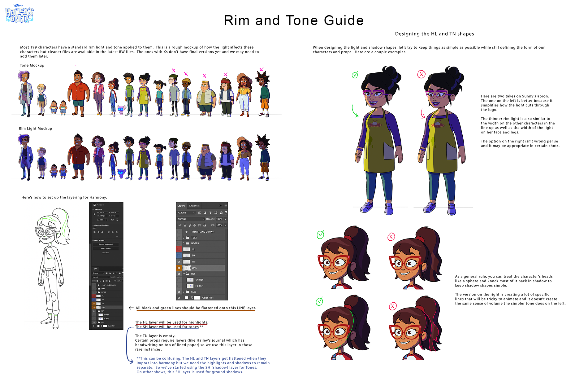588x381 pixels.
Task: Toggle visibility of red HL layer in large panel
Action: (179, 249)
